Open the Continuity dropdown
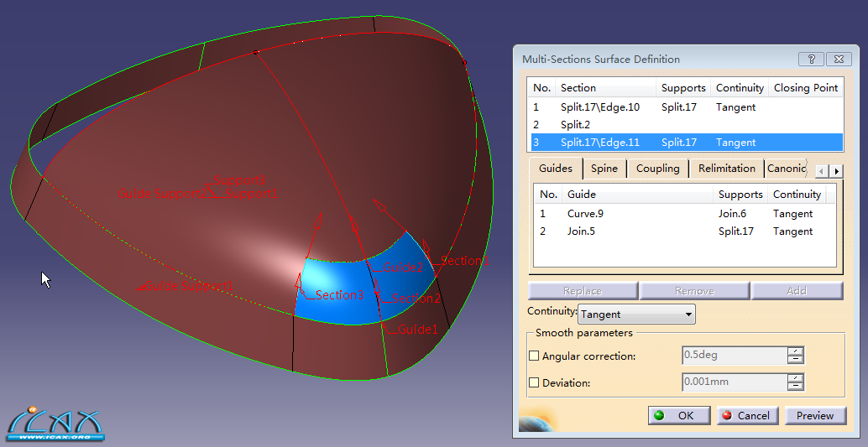The width and height of the screenshot is (868, 447). point(636,314)
